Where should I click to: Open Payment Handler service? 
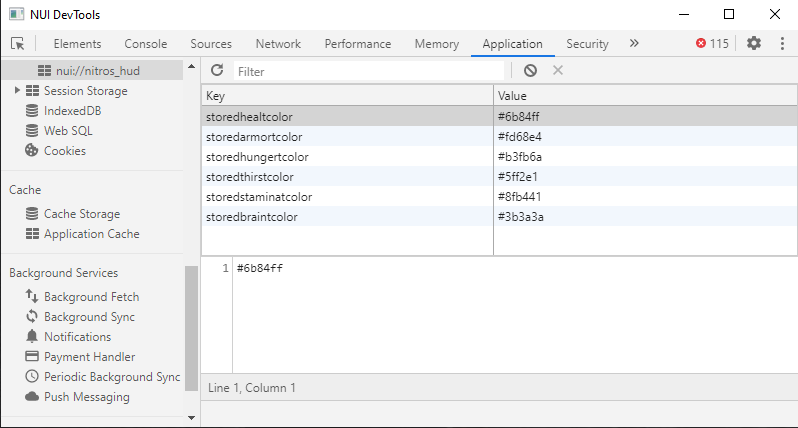tap(90, 357)
